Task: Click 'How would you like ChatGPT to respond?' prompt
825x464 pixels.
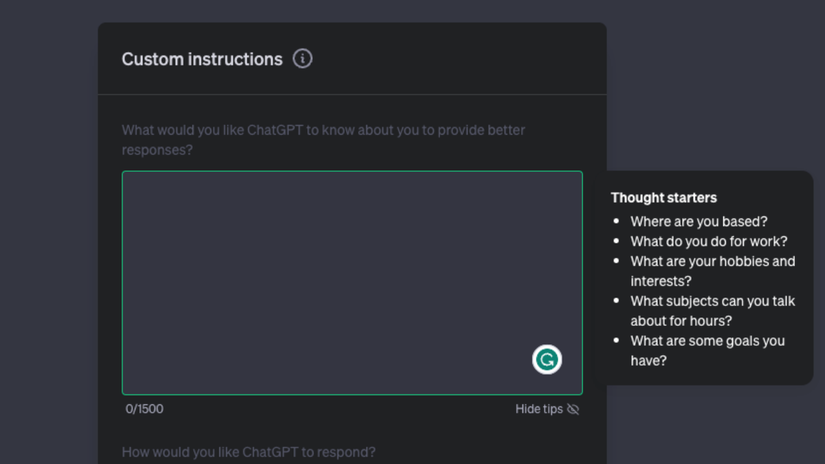Action: 248,452
